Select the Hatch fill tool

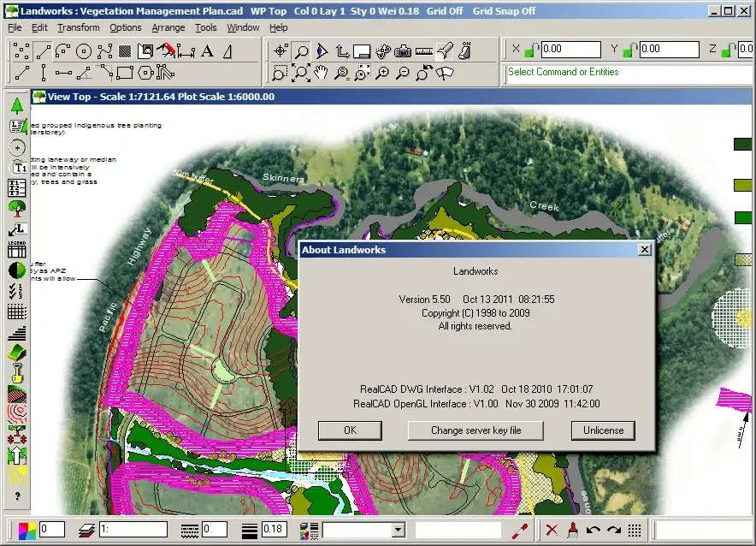point(125,50)
